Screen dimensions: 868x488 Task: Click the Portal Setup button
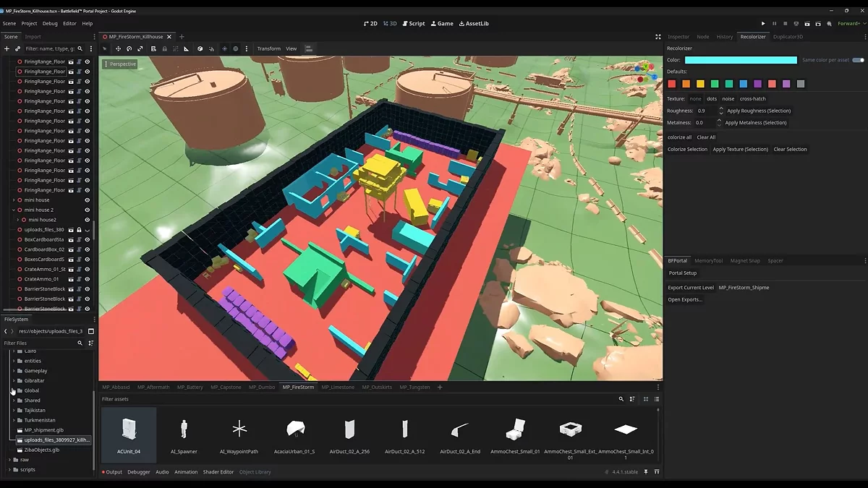click(682, 273)
